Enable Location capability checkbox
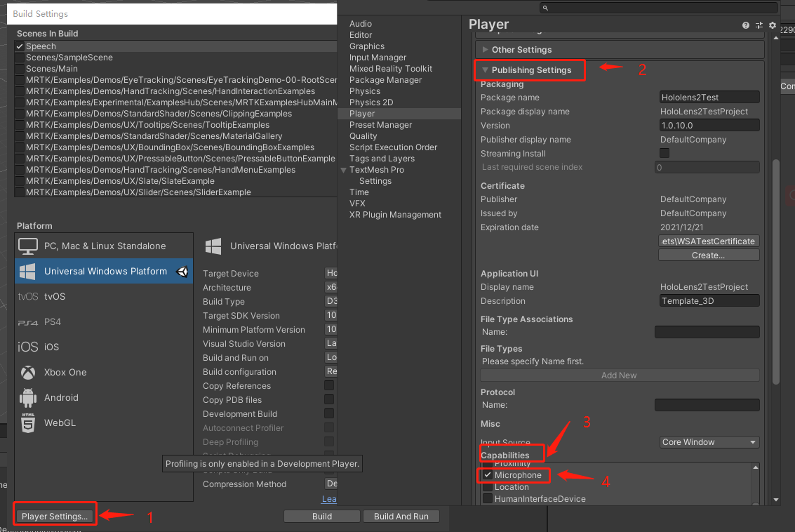 [x=487, y=487]
